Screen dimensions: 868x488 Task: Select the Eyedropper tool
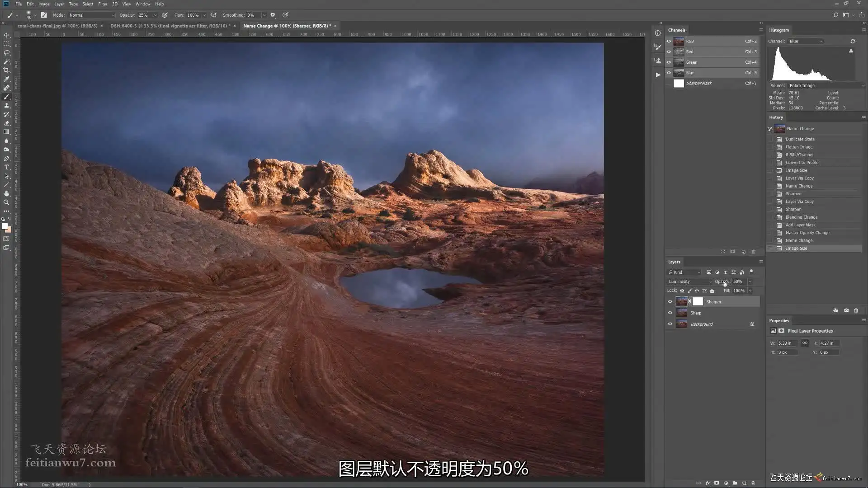pos(6,79)
